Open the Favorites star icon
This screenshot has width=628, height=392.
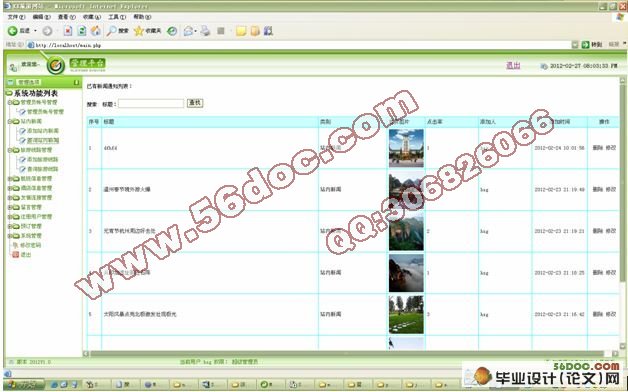click(x=139, y=31)
